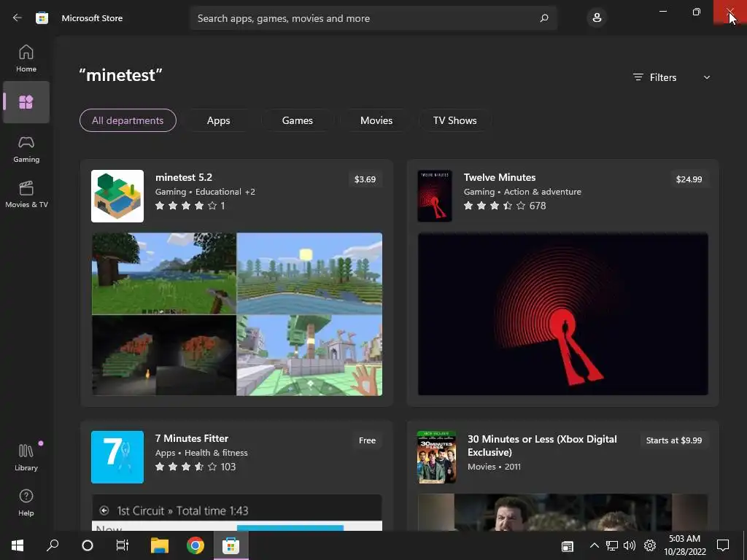This screenshot has height=560, width=747.
Task: Select the TV Shows department filter
Action: 455,120
